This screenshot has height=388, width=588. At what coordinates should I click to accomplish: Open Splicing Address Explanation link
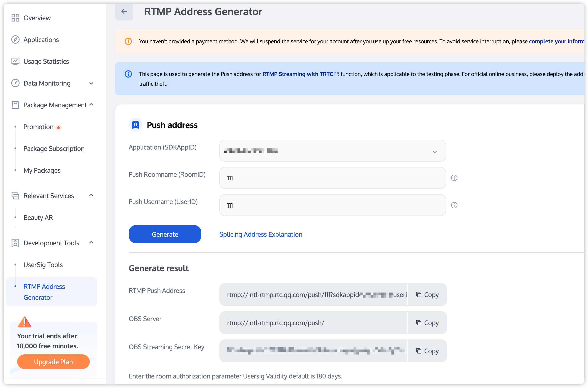point(260,234)
